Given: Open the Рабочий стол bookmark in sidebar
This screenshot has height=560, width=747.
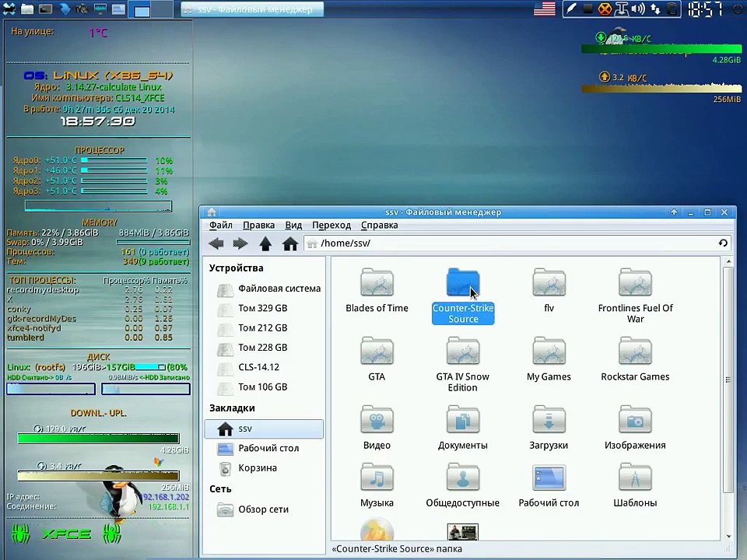Looking at the screenshot, I should click(258, 448).
